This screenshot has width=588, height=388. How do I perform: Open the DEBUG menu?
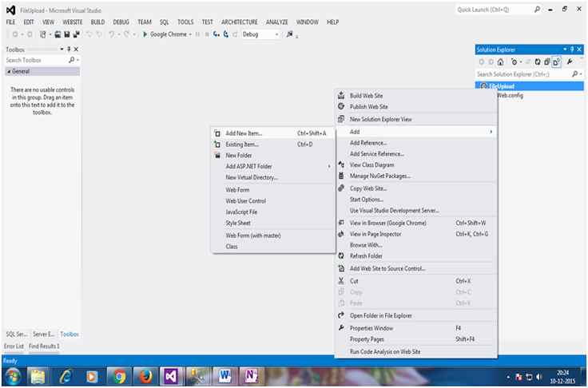pos(121,22)
